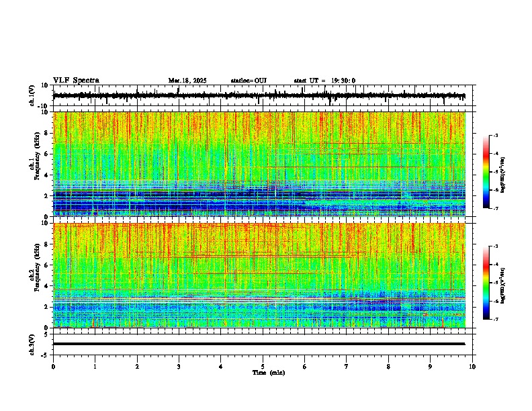Click the ch.3 flat black signal line
This screenshot has width=532, height=411.
point(259,344)
